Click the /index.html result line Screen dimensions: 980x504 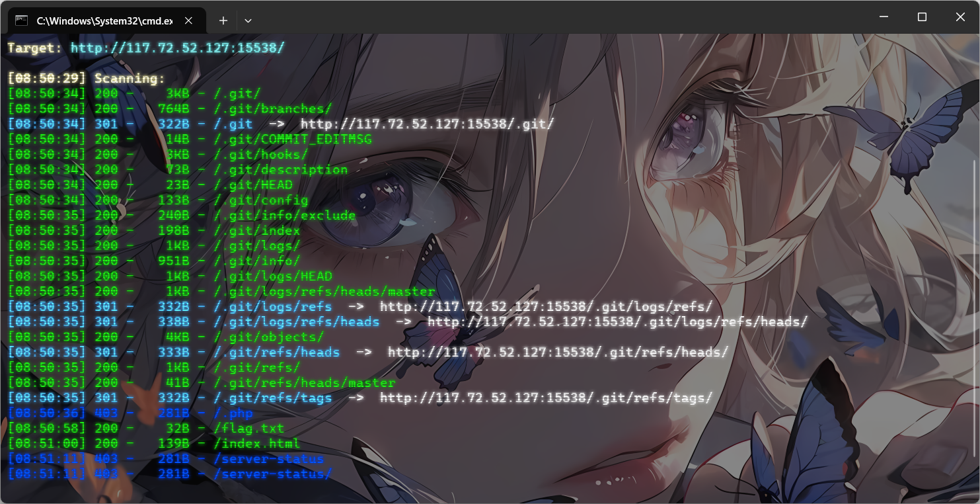coord(154,443)
